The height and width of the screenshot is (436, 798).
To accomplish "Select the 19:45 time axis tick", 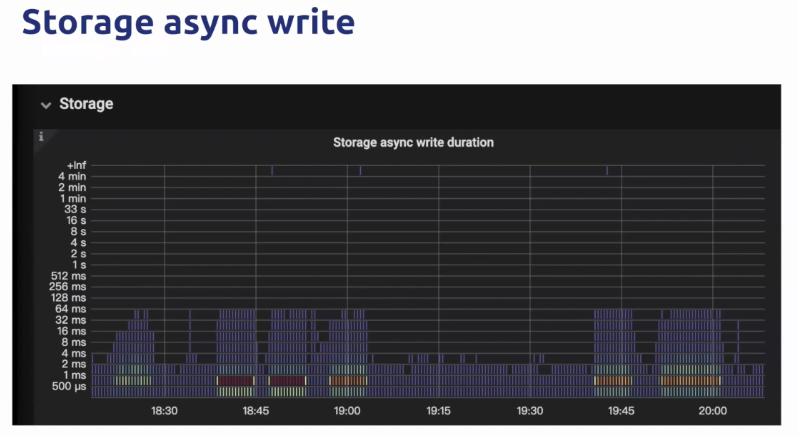I will [x=621, y=411].
